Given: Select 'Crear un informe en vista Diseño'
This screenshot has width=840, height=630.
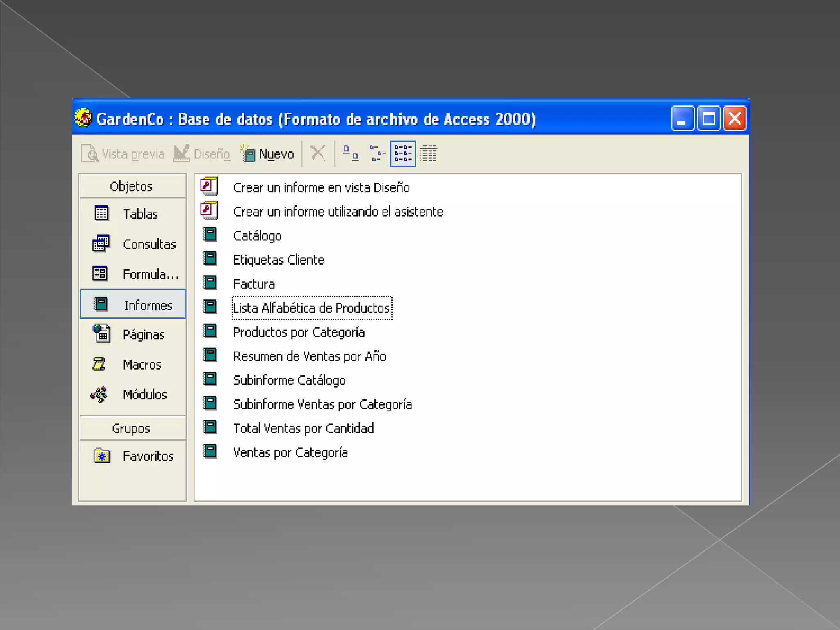Looking at the screenshot, I should (321, 187).
